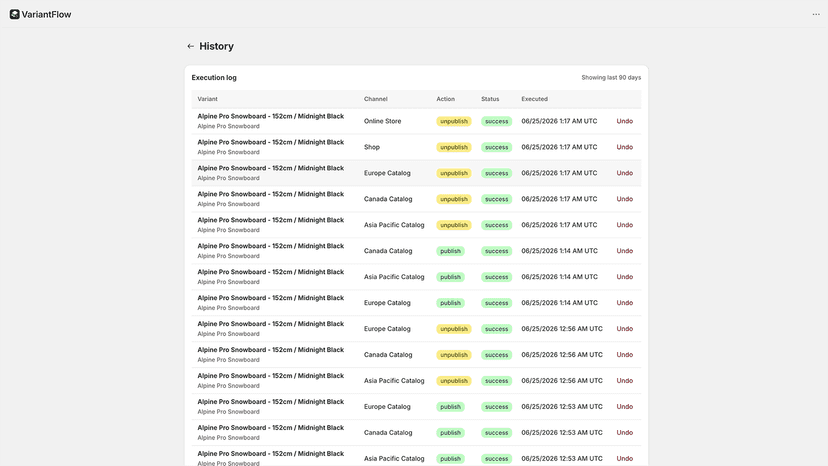Click the unpublish badge for Europe Catalog at 1:17 AM
This screenshot has width=828, height=466.
click(x=454, y=173)
